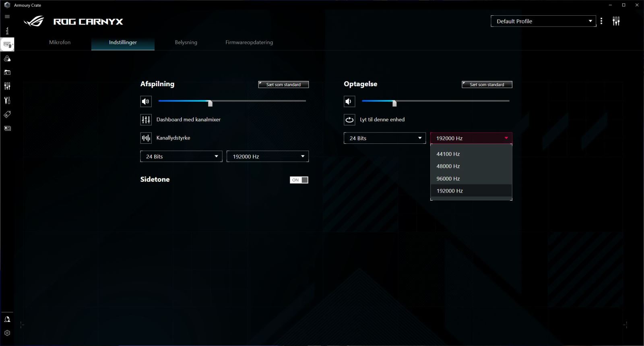The image size is (644, 346).
Task: Open the Deals tag icon in sidebar
Action: click(x=7, y=114)
